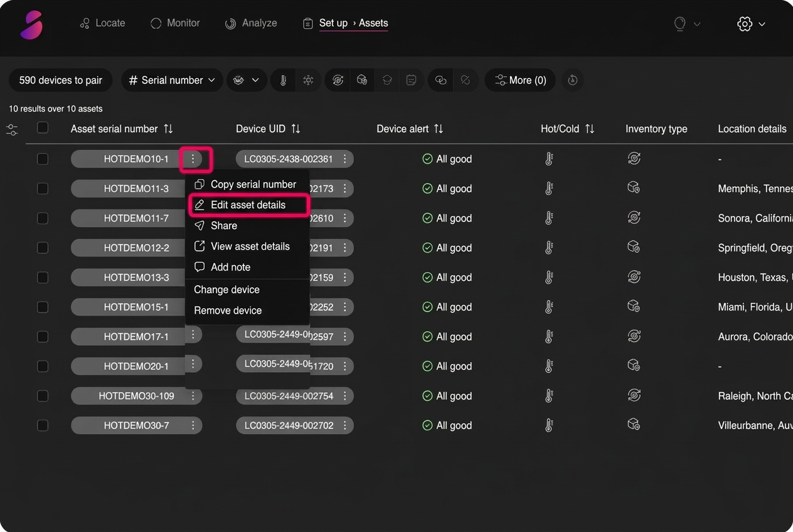The height and width of the screenshot is (532, 793).
Task: Click HOTDEMO30-109 rotating inventory icon
Action: [634, 395]
